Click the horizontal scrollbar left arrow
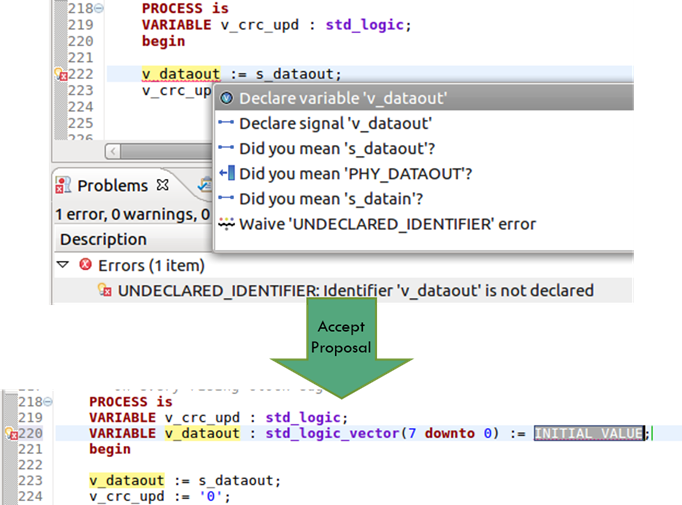Image resolution: width=682 pixels, height=505 pixels. (113, 151)
